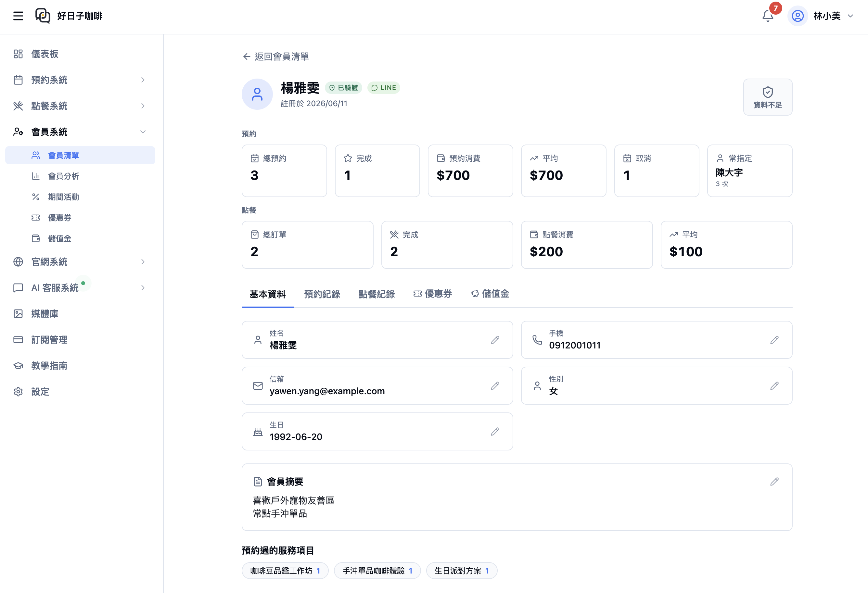Expand the 點餐系統 chevron

point(143,106)
